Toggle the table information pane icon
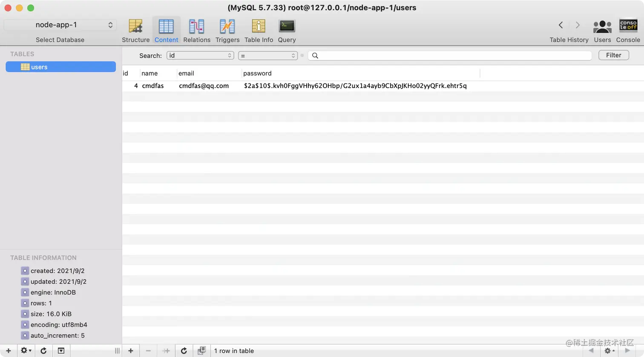The image size is (644, 357). click(x=61, y=351)
